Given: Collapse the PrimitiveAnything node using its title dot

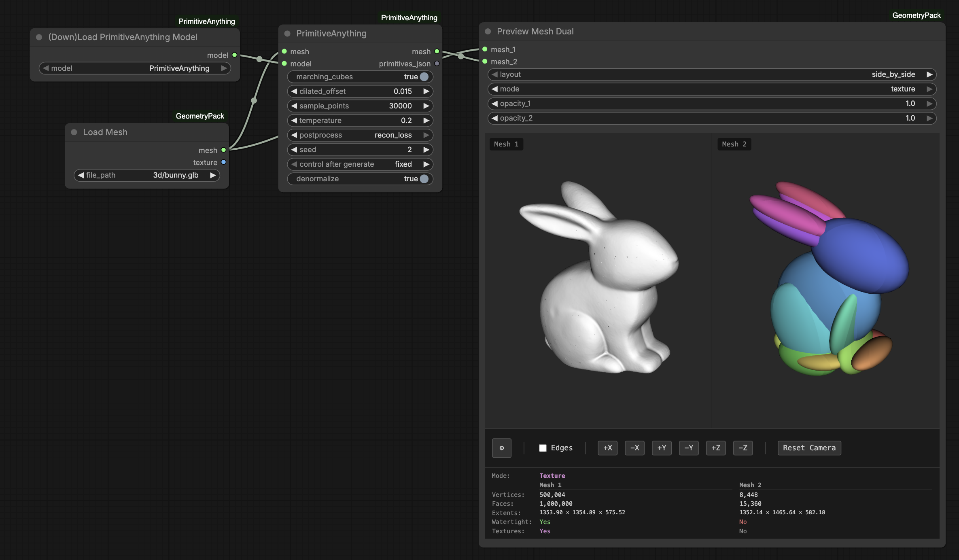Looking at the screenshot, I should 287,34.
